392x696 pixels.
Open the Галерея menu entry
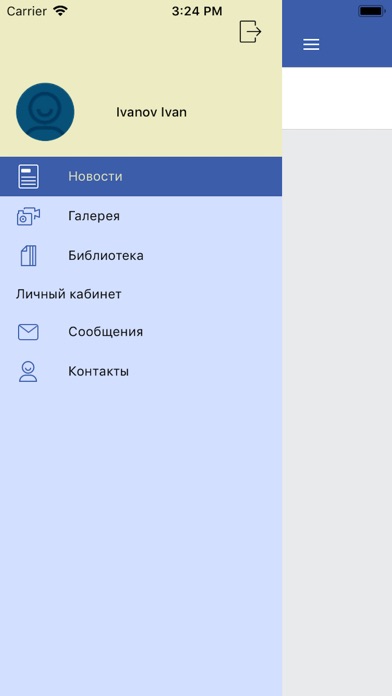(141, 216)
